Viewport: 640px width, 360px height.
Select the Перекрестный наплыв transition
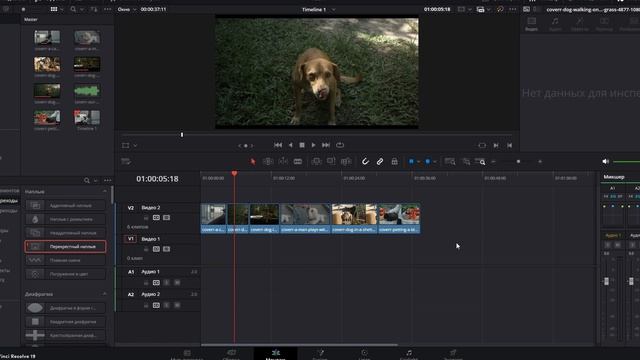point(65,247)
